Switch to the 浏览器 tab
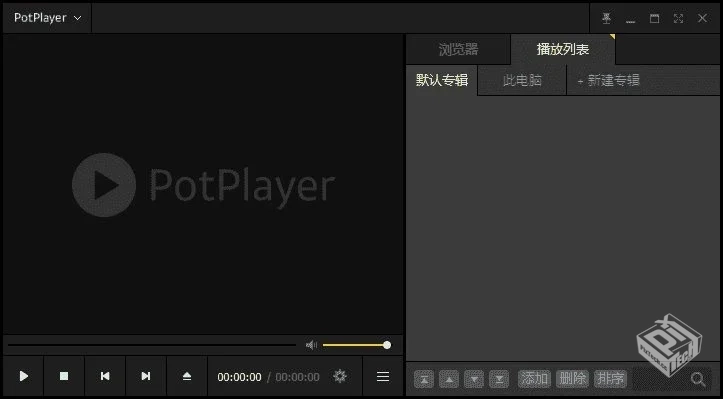The image size is (723, 399). (x=458, y=49)
